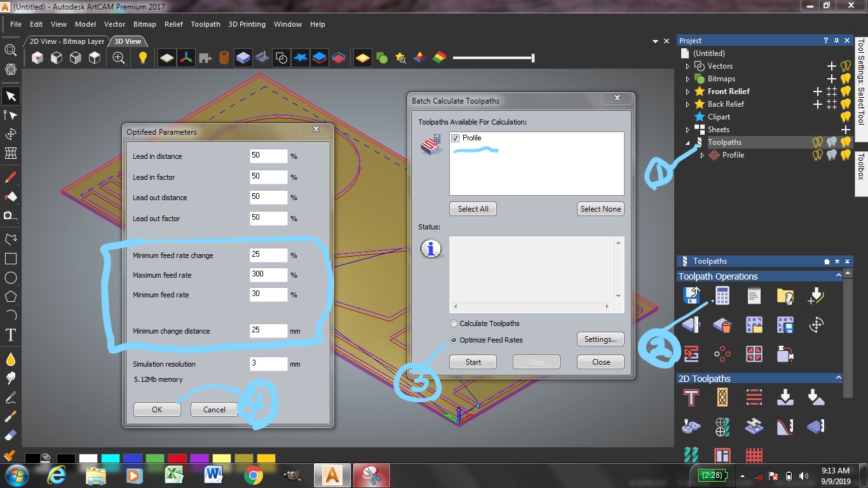Open the Toolpath menu
This screenshot has width=868, height=488.
pyautogui.click(x=205, y=24)
